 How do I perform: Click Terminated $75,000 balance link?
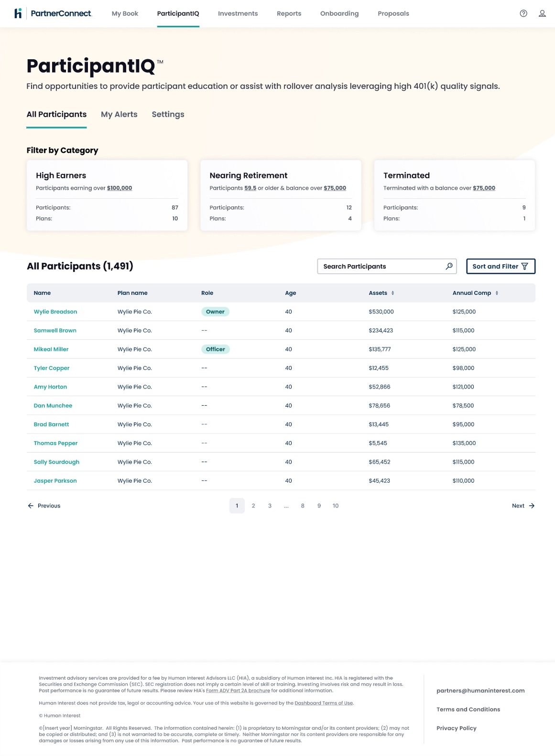(484, 188)
